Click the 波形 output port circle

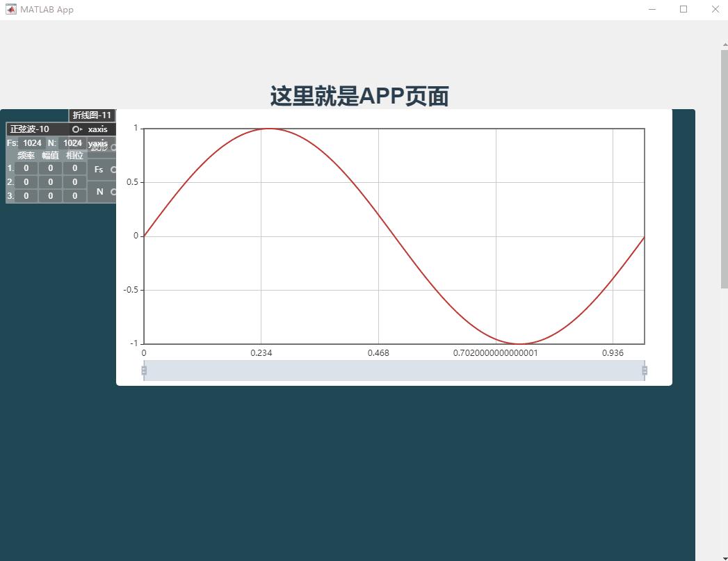(x=113, y=148)
